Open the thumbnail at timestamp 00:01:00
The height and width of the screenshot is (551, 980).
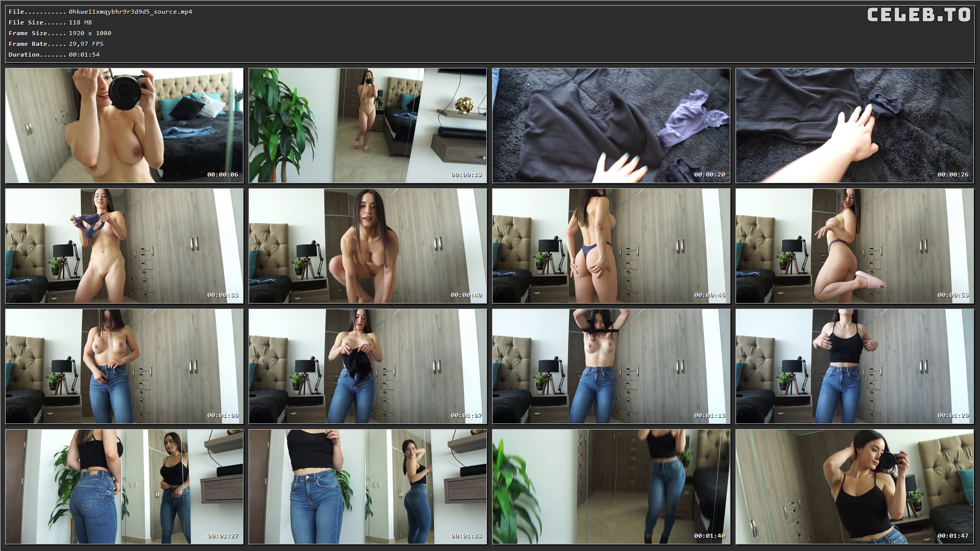tap(124, 366)
